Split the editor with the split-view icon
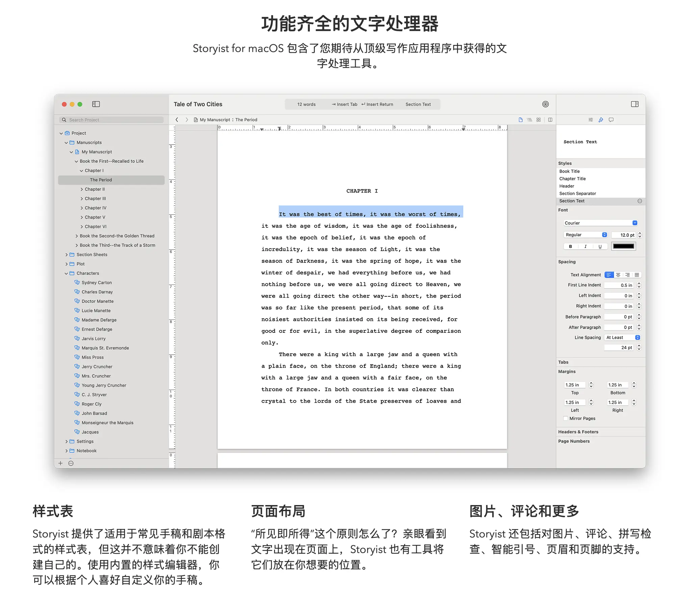Viewport: 700px width, 602px height. [x=550, y=120]
